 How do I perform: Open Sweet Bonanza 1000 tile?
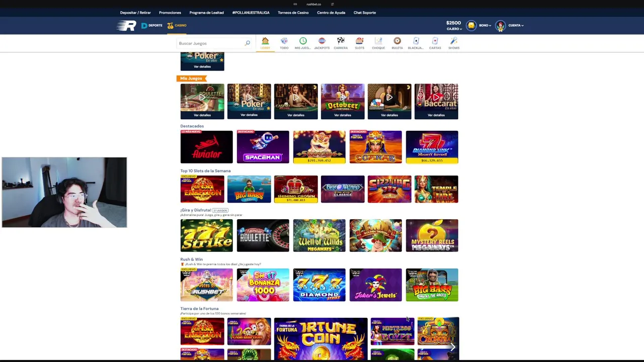coord(263,285)
